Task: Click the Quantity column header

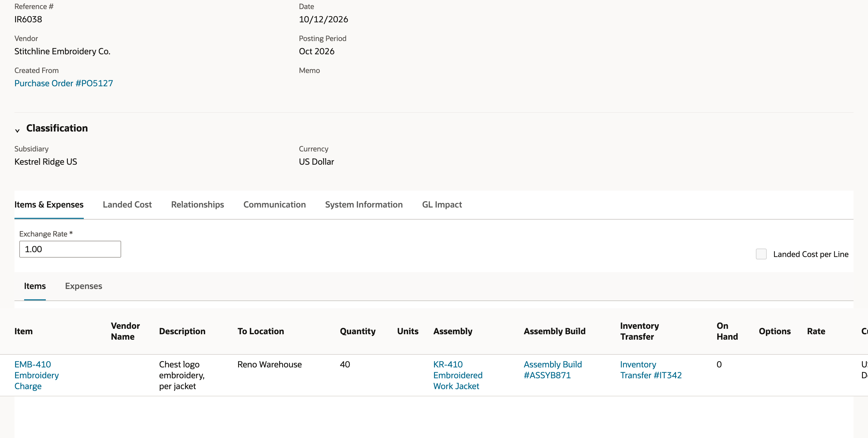Action: [x=357, y=332]
